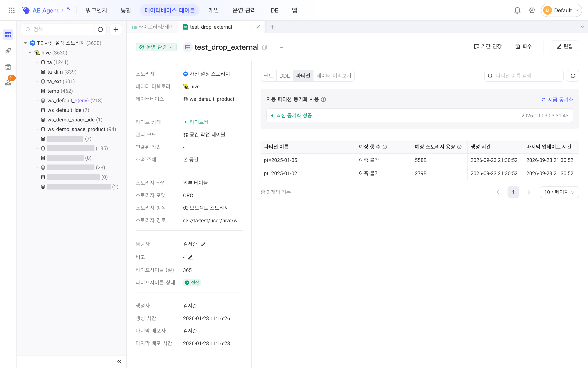The image size is (588, 368).
Task: Copy the table name test_drop_external
Action: 265,47
